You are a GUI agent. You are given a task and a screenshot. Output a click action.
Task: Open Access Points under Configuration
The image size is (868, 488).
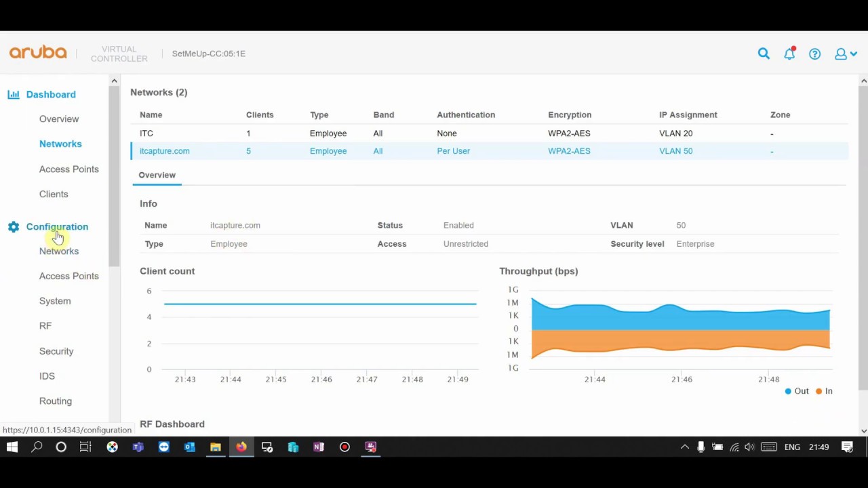point(69,276)
